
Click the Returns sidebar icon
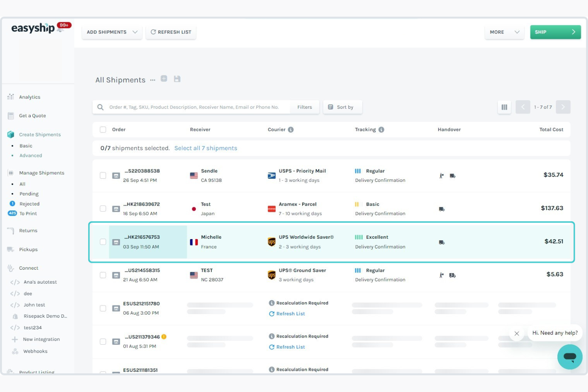pyautogui.click(x=11, y=231)
